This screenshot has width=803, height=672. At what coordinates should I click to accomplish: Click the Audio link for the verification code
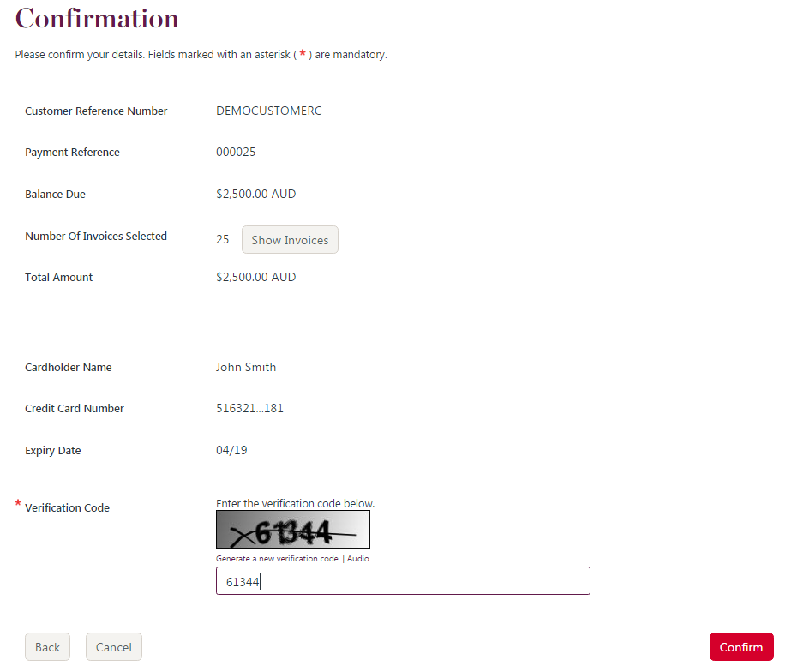(358, 557)
